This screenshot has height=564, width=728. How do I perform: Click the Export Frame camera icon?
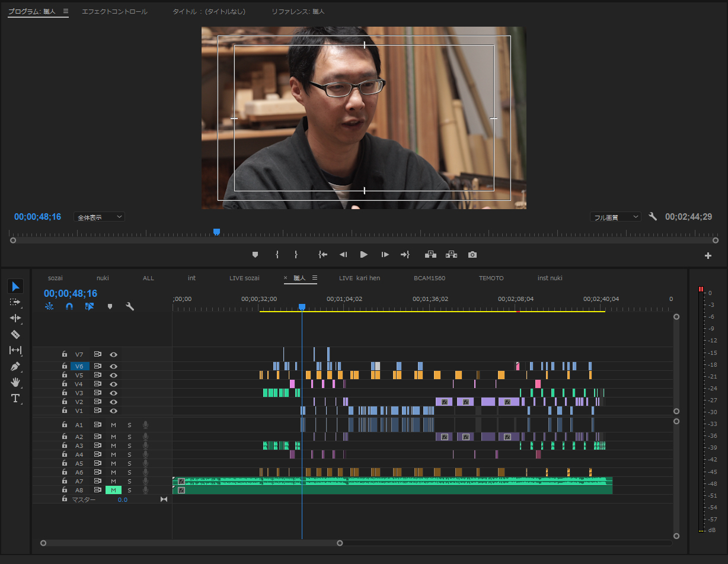tap(472, 255)
